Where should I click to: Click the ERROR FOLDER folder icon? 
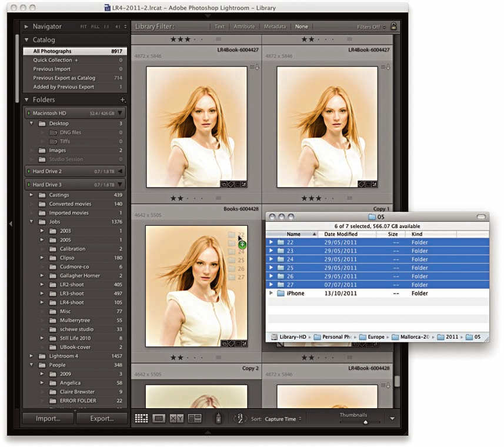53,401
